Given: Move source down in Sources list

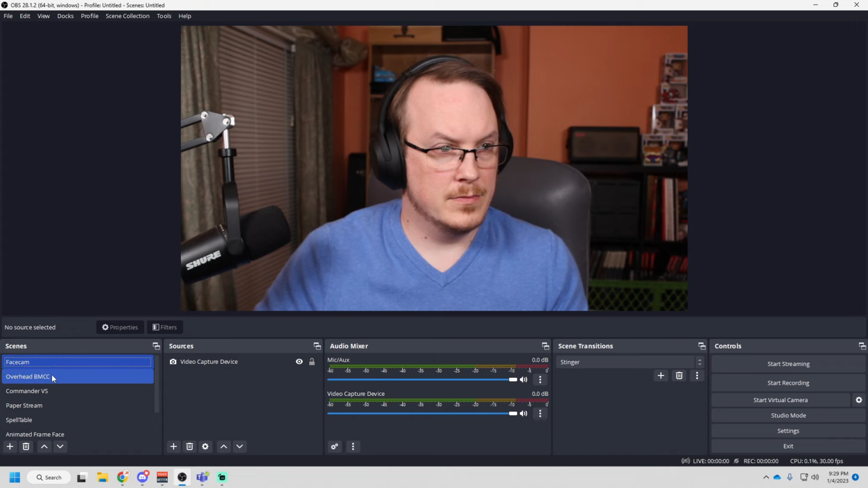Looking at the screenshot, I should 240,446.
